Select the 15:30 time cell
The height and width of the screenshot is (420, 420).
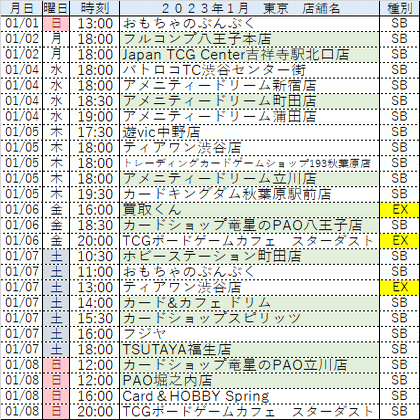[94, 318]
